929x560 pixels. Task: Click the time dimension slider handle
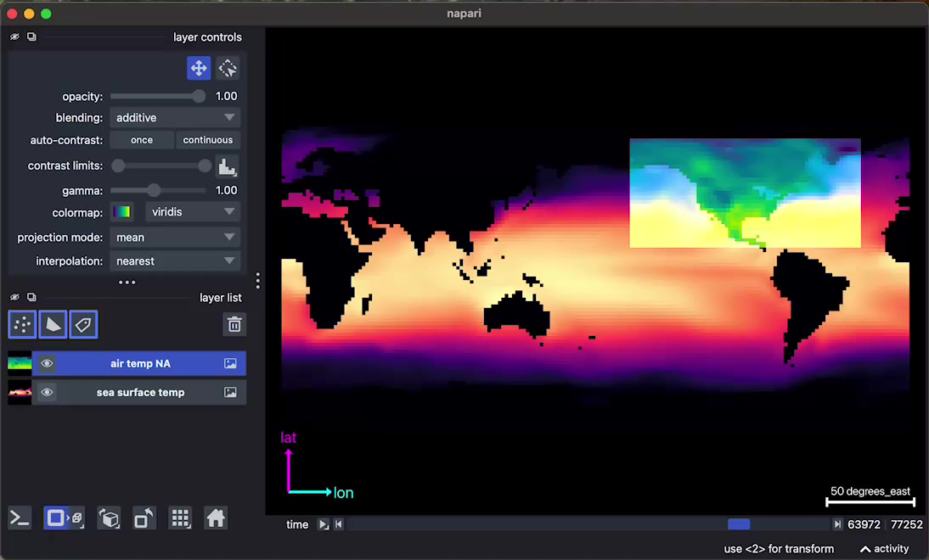tap(739, 524)
